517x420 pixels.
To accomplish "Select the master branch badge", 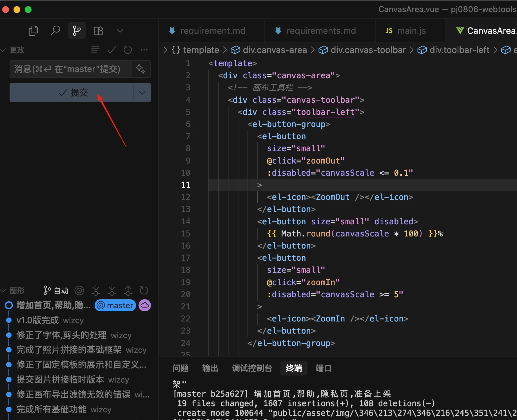I will tap(115, 305).
